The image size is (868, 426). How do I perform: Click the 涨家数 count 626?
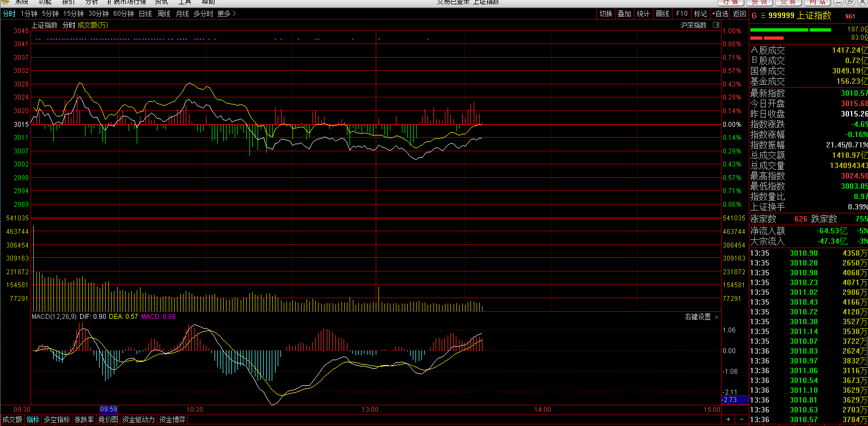point(800,219)
